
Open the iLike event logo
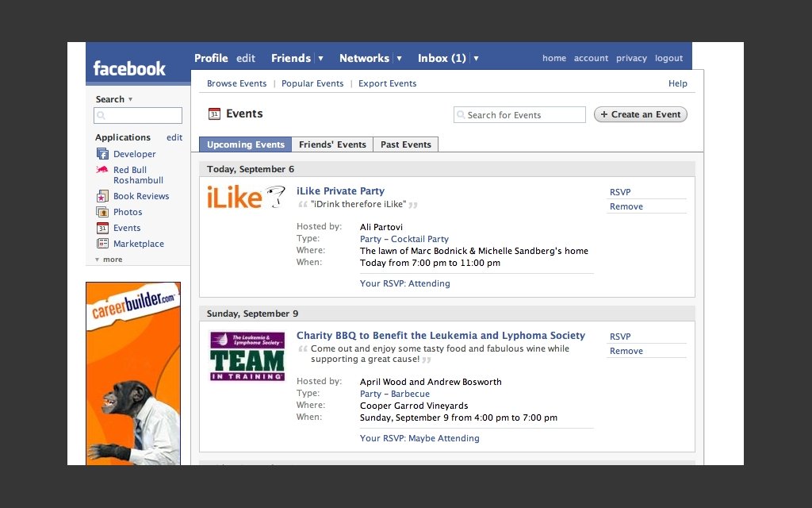246,197
